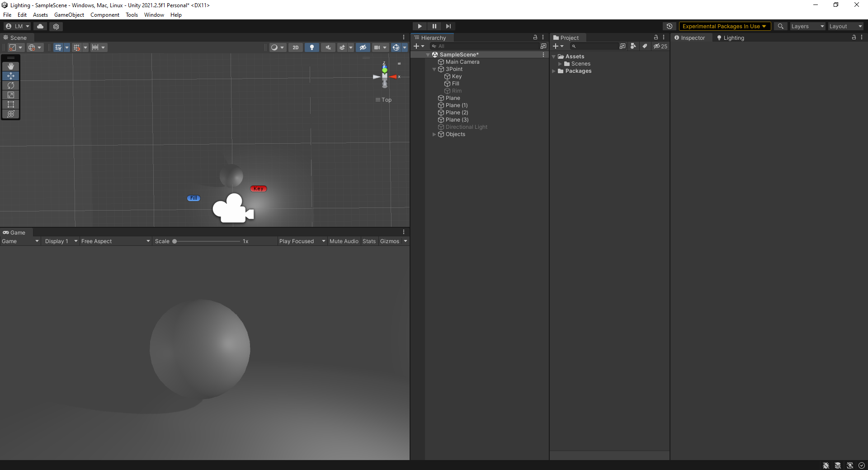The width and height of the screenshot is (868, 470).
Task: Toggle 2D view mode
Action: point(296,47)
